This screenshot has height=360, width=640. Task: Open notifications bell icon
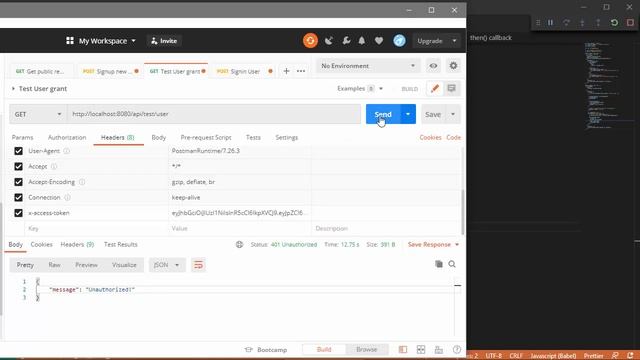pyautogui.click(x=362, y=41)
